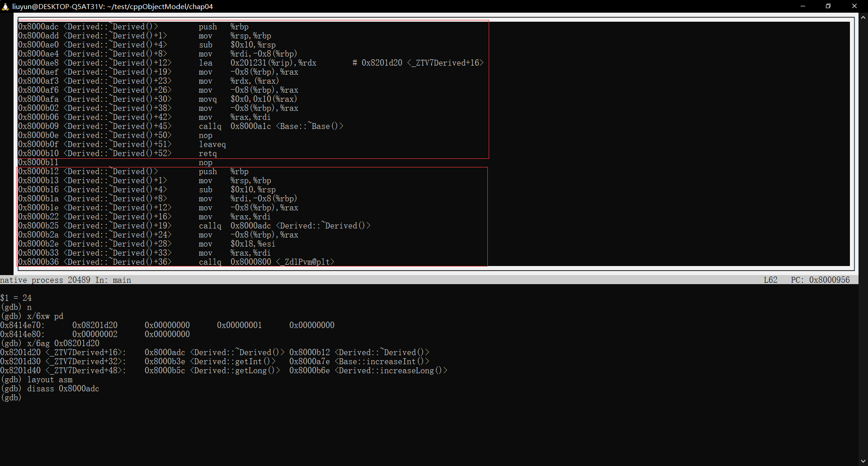The height and width of the screenshot is (466, 868).
Task: Click the Base::increaseInt() vtable entry
Action: point(382,361)
